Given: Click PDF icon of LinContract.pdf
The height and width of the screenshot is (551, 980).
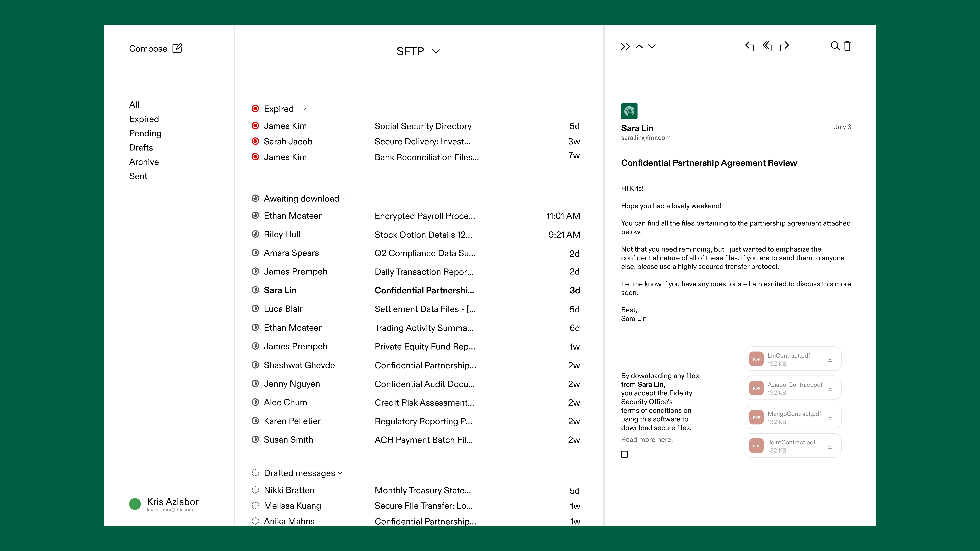Looking at the screenshot, I should (x=756, y=359).
